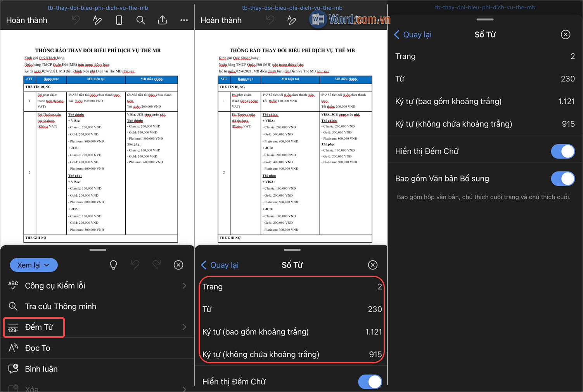The image size is (583, 392).
Task: Tap Từ 230 row in right panel
Action: (x=485, y=79)
